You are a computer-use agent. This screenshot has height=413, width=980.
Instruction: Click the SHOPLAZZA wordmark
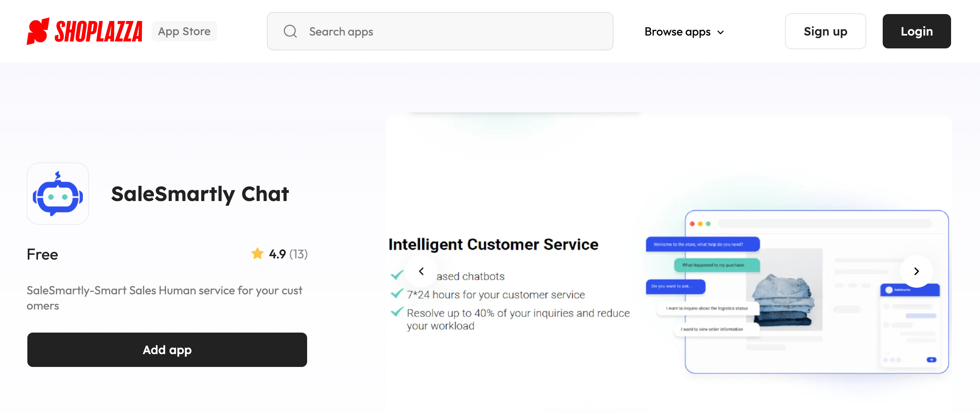pyautogui.click(x=98, y=31)
